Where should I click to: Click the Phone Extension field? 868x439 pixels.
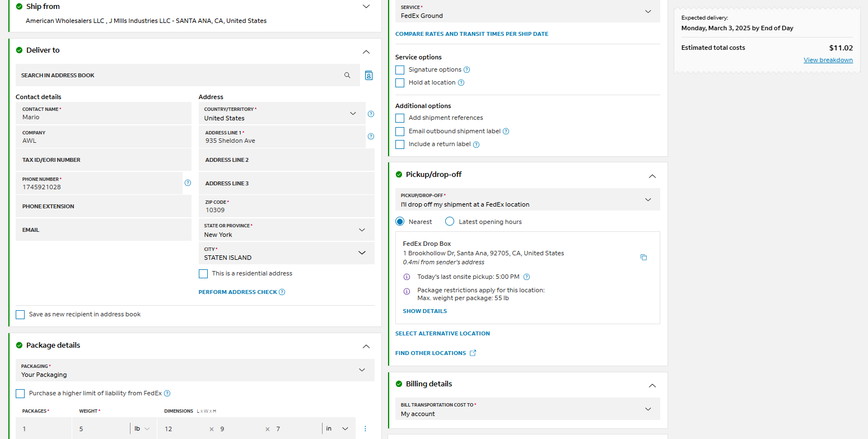pyautogui.click(x=104, y=206)
